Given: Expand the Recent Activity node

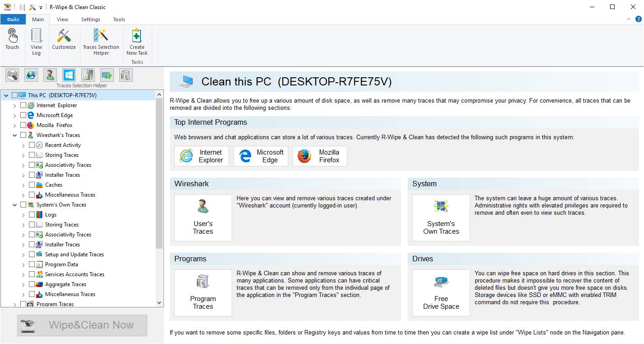Looking at the screenshot, I should pyautogui.click(x=23, y=145).
